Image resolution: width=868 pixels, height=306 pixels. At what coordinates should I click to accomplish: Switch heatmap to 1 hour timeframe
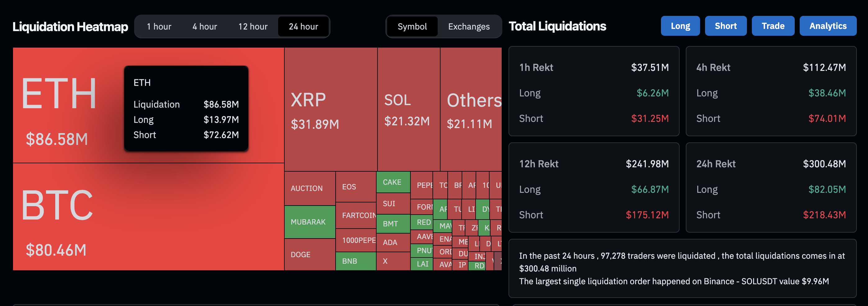click(159, 26)
